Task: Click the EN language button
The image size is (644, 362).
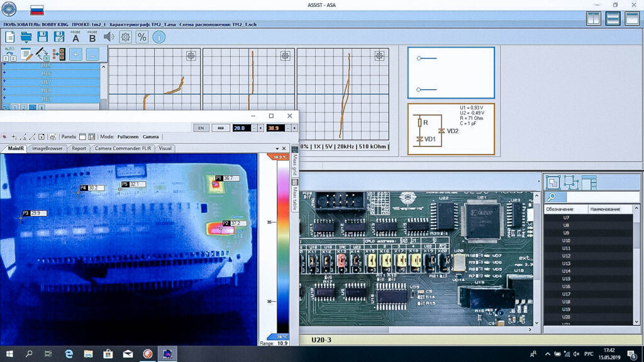Action: click(x=201, y=128)
